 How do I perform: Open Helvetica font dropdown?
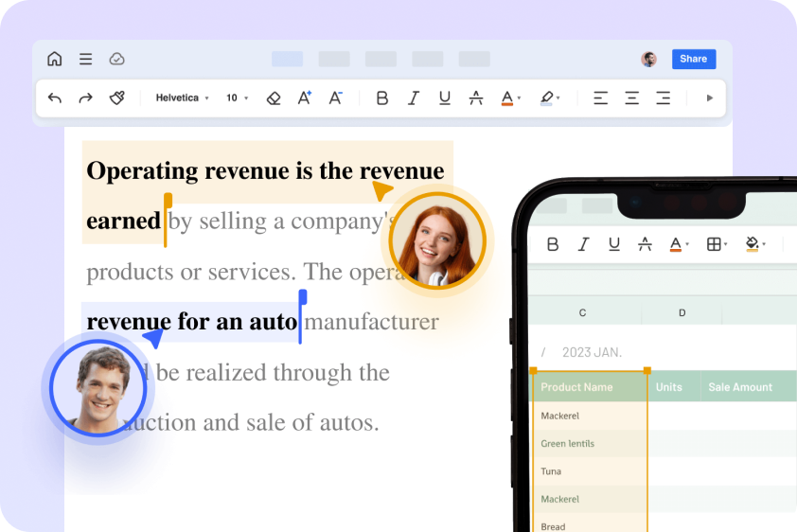point(182,98)
